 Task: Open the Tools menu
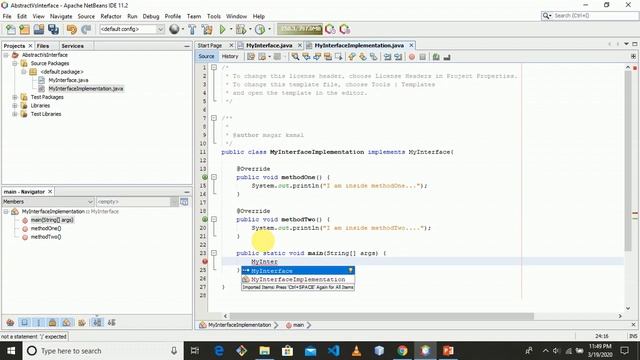click(213, 16)
